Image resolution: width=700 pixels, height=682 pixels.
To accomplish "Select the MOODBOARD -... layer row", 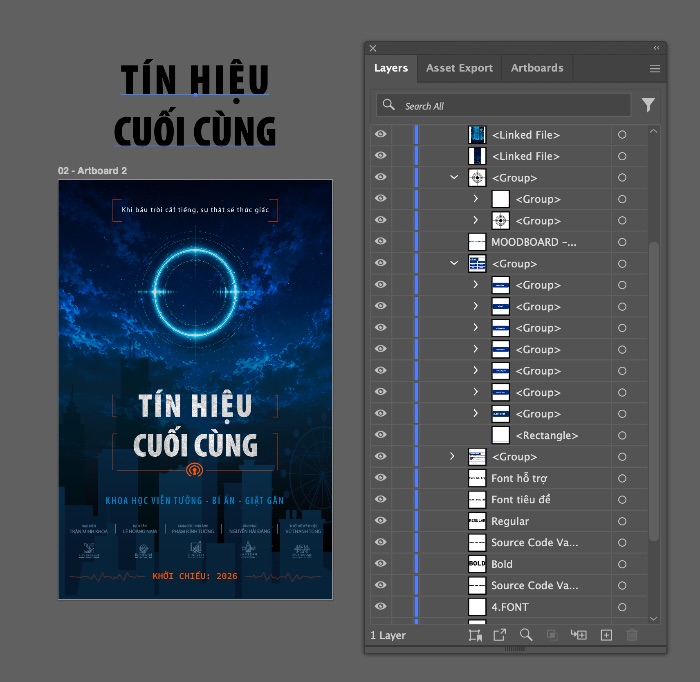I will tap(509, 242).
